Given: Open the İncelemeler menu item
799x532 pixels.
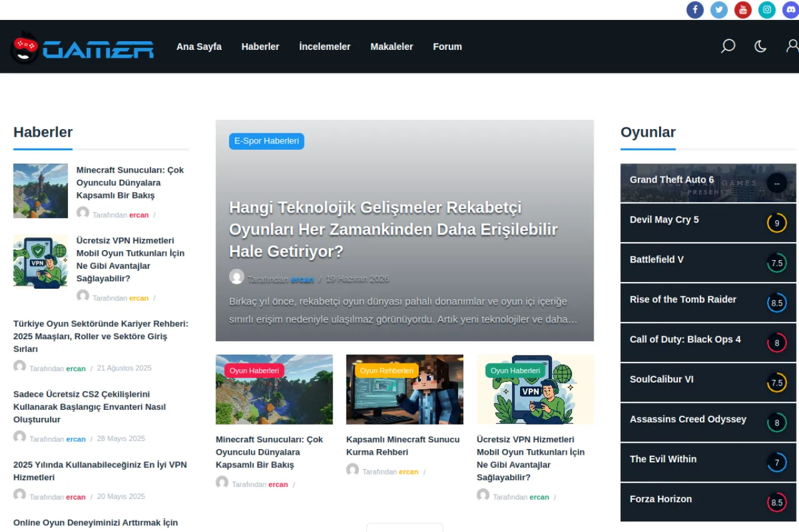Looking at the screenshot, I should pyautogui.click(x=325, y=47).
